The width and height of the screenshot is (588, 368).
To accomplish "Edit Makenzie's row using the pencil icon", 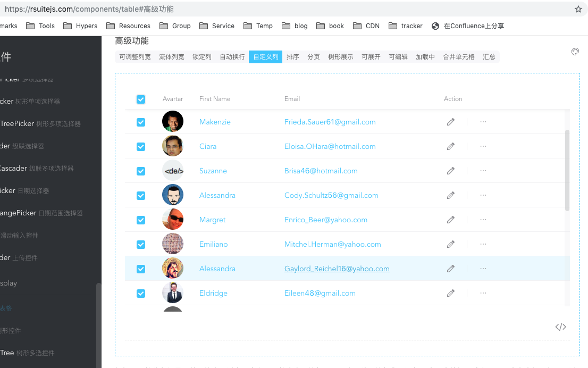I will (x=450, y=121).
